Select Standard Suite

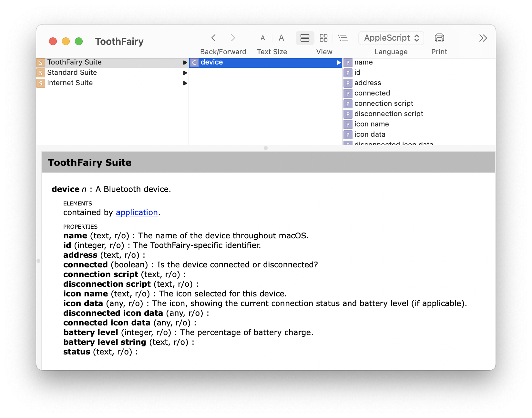112,73
